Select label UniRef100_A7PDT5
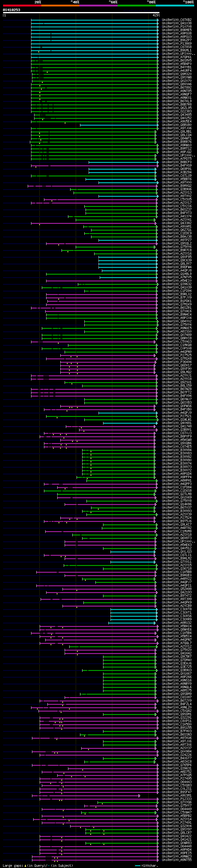Screen dimensions: 197x868 click(x=177, y=159)
